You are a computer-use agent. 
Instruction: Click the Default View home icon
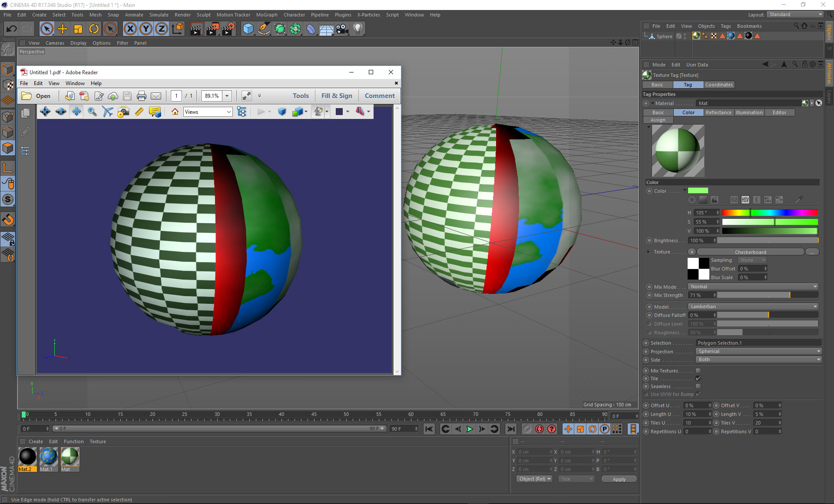pyautogui.click(x=175, y=112)
